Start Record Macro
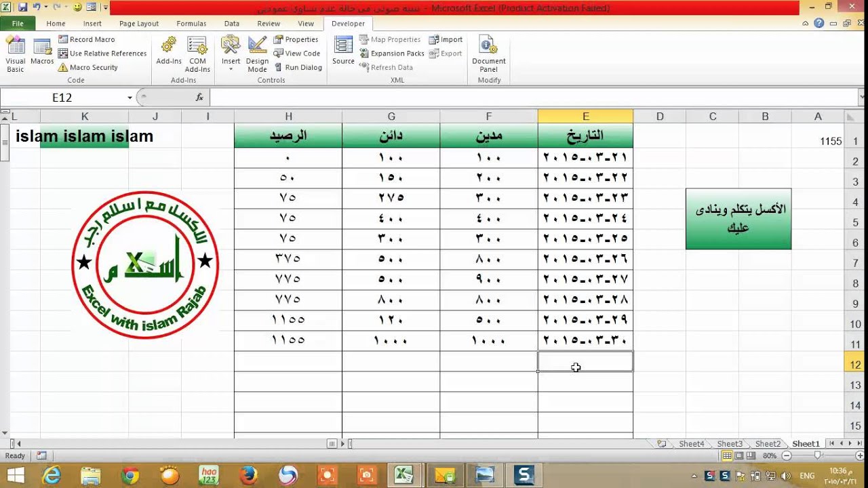Screen dimensions: 868x488 pos(86,39)
